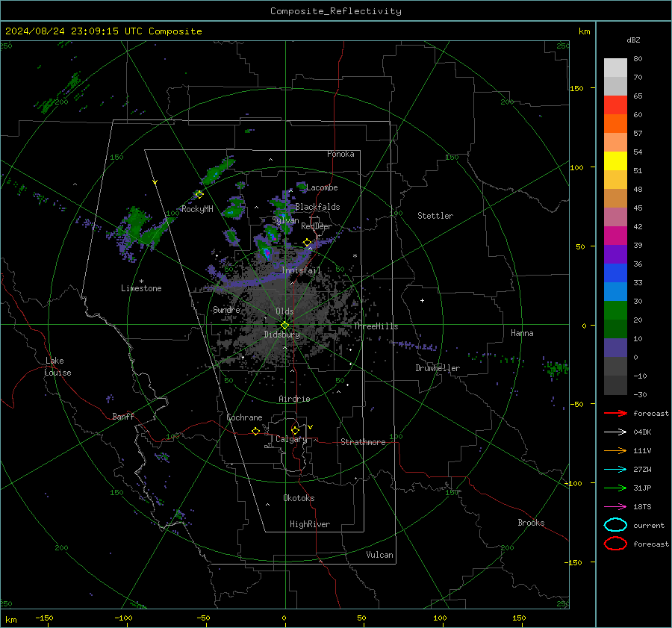Click the Limestone label

tap(141, 288)
